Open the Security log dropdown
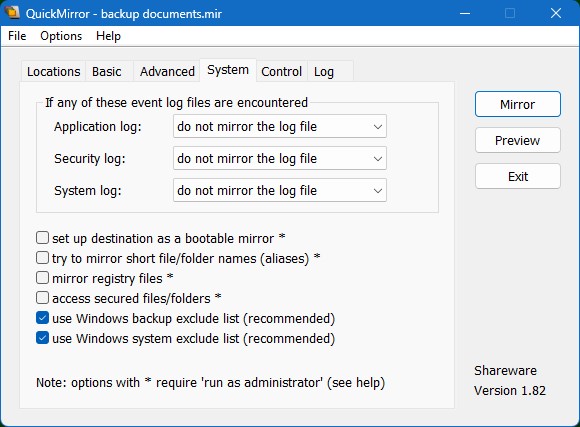580x427 pixels. coord(280,158)
